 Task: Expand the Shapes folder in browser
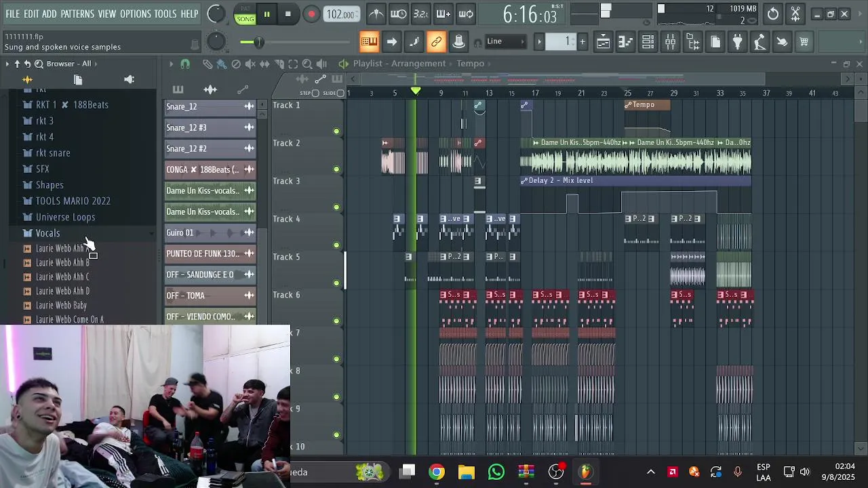tap(50, 185)
